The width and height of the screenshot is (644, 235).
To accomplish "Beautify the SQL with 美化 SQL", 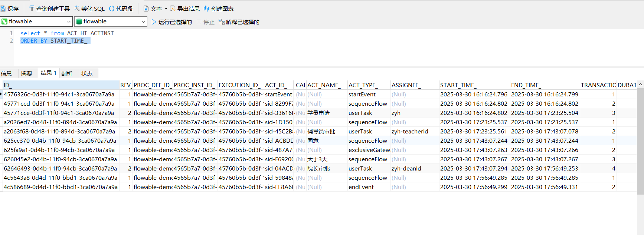I will coord(89,9).
